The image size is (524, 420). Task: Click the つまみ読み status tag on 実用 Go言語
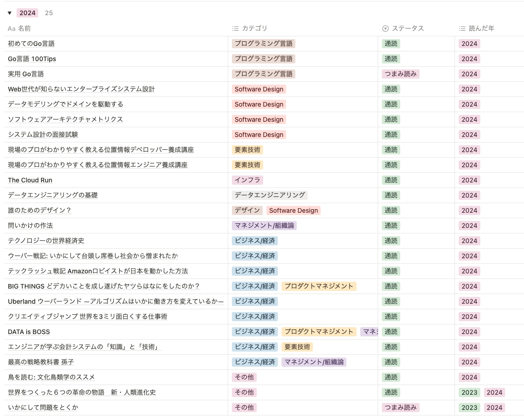click(x=400, y=74)
